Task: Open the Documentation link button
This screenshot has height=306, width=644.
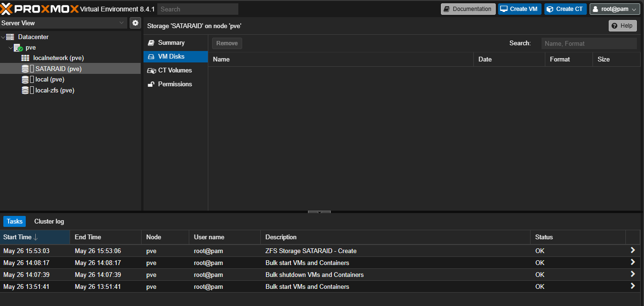Action: [468, 9]
